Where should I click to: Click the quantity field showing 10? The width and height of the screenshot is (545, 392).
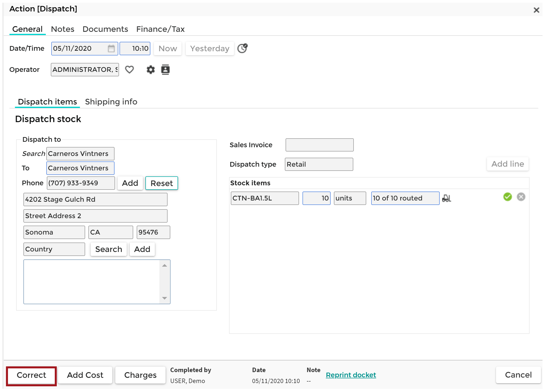coord(316,198)
